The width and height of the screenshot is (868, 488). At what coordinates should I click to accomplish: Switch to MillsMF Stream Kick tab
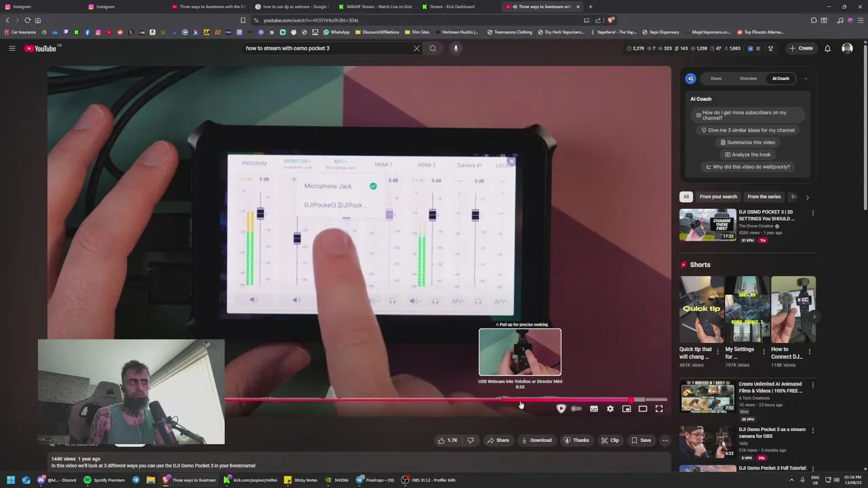[x=375, y=7]
